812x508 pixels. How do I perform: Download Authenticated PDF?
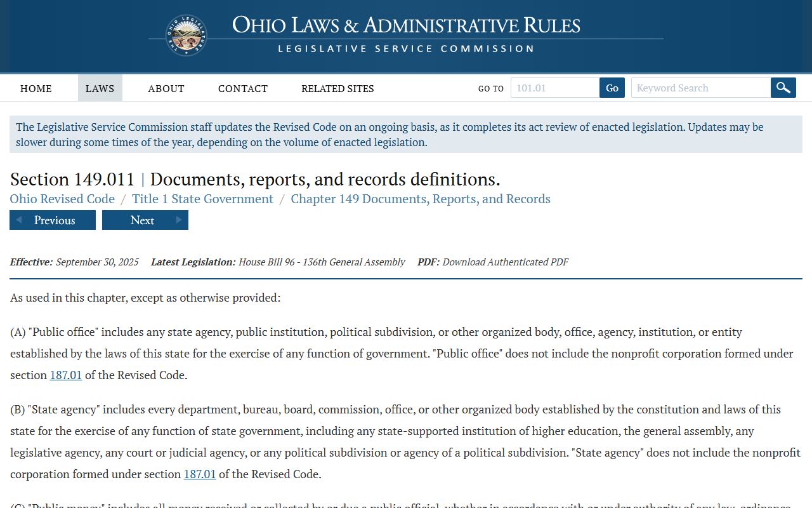pyautogui.click(x=505, y=262)
